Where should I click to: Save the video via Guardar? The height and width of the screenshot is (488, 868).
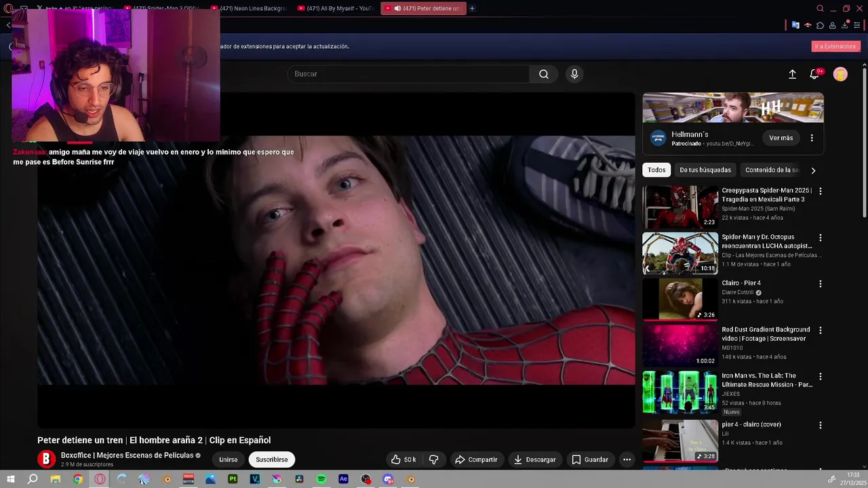(x=589, y=460)
